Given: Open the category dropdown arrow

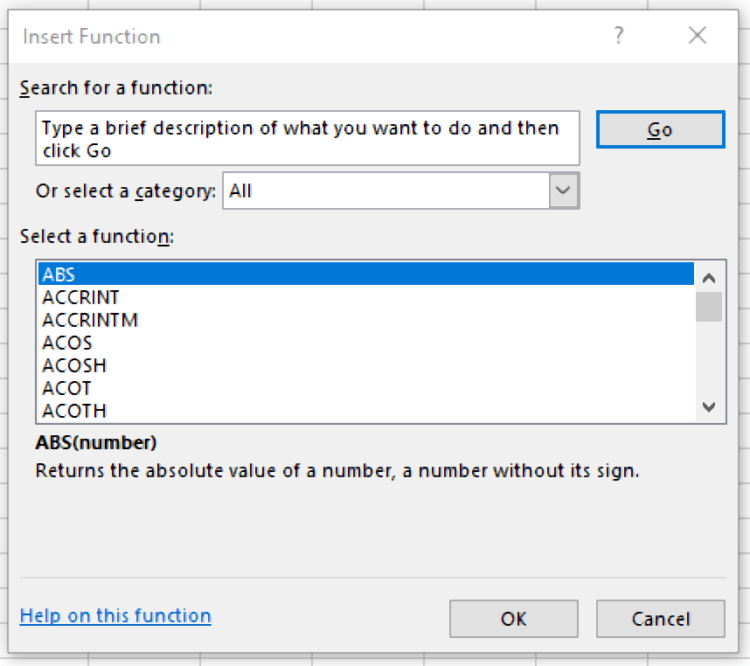Looking at the screenshot, I should click(565, 190).
